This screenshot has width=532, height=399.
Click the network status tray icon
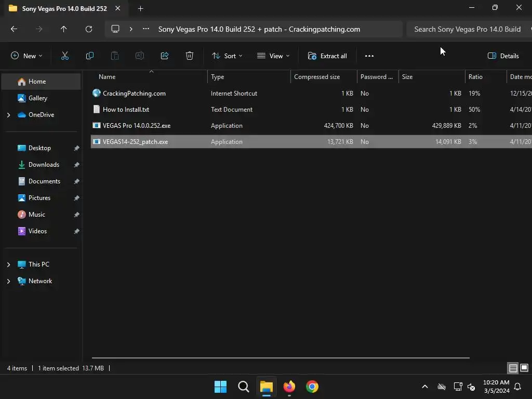pos(458,387)
